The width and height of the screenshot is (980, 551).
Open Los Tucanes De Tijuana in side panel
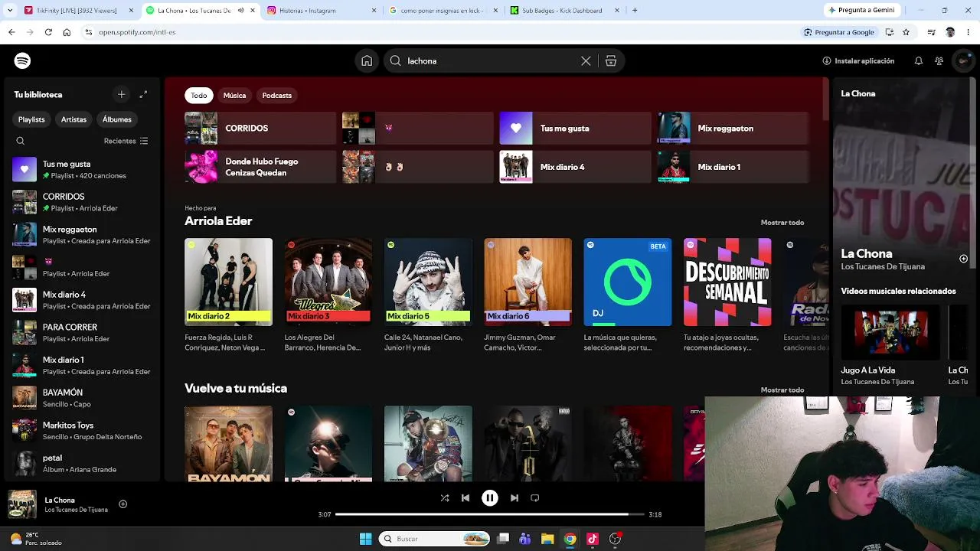883,267
